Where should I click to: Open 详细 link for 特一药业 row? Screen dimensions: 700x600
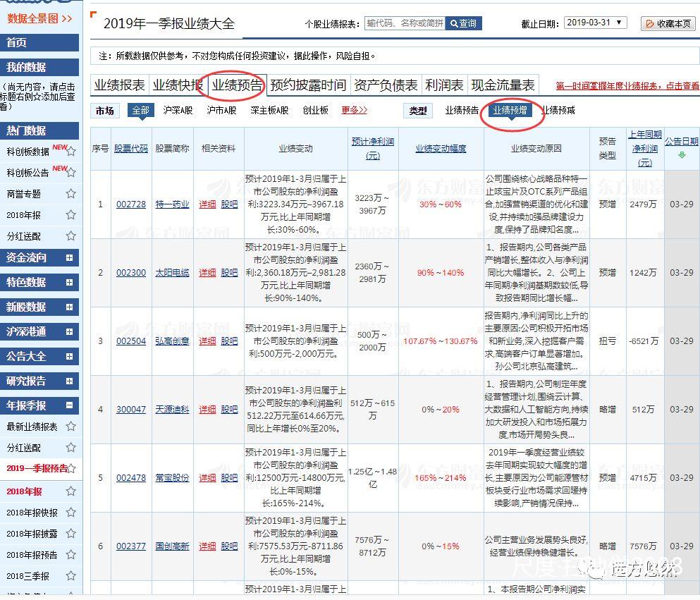(x=207, y=204)
